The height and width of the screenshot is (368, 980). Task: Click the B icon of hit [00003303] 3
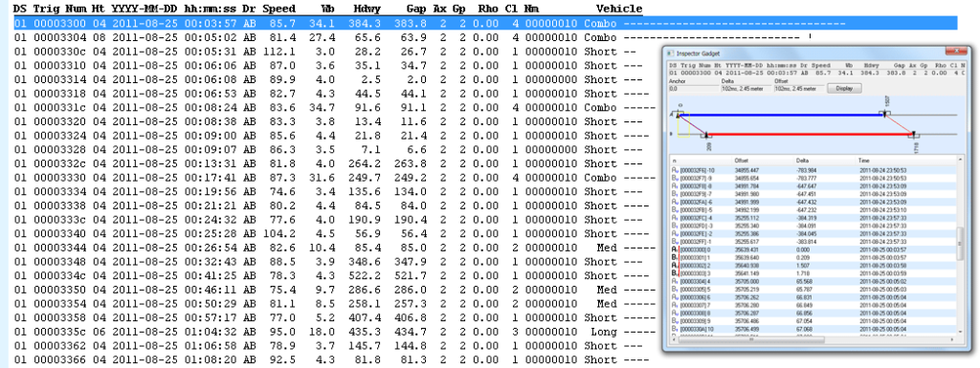[675, 273]
